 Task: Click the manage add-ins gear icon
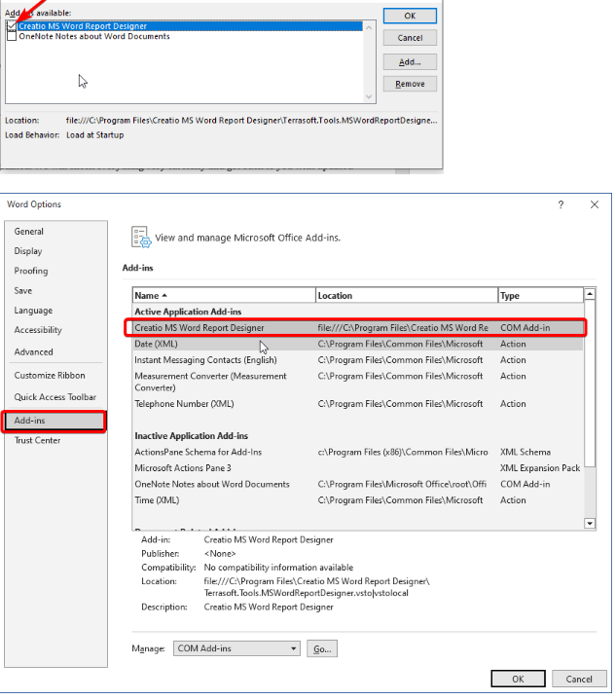tap(141, 237)
